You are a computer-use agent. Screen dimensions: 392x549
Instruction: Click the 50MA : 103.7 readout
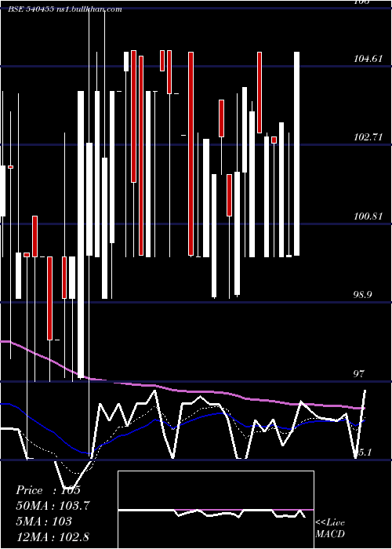coord(53,506)
